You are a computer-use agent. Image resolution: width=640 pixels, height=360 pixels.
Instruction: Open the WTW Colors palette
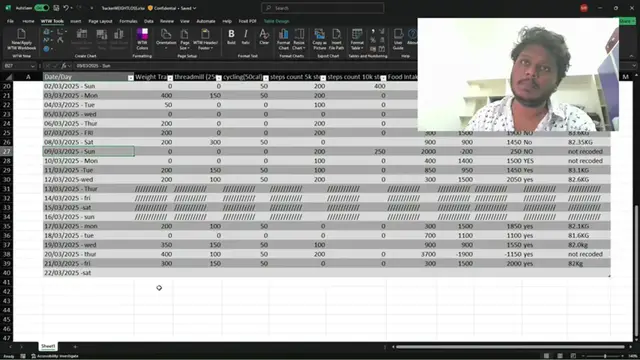pyautogui.click(x=142, y=39)
